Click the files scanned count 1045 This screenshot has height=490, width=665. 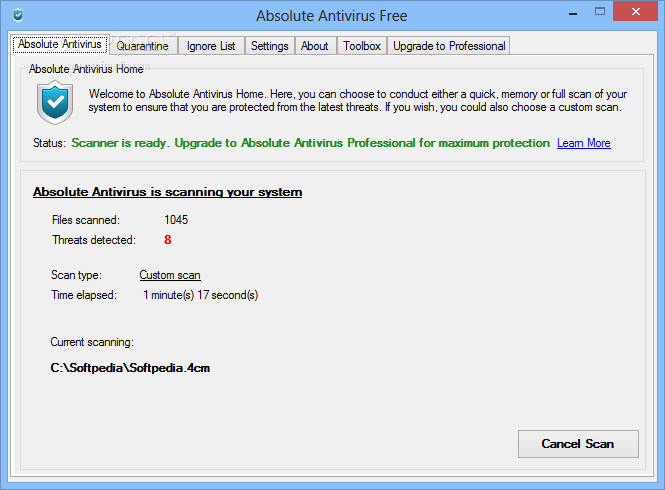(176, 220)
